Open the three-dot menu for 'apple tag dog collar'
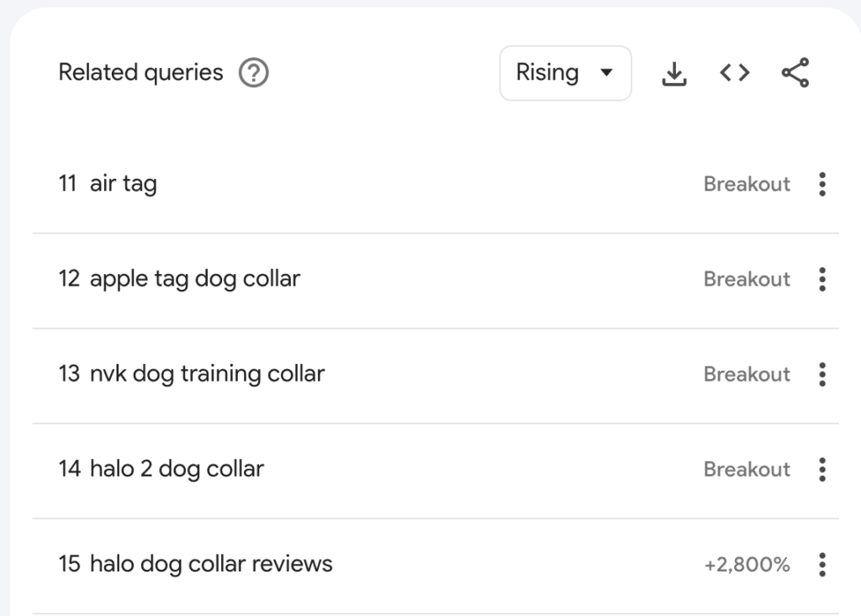This screenshot has height=616, width=861. [x=821, y=279]
